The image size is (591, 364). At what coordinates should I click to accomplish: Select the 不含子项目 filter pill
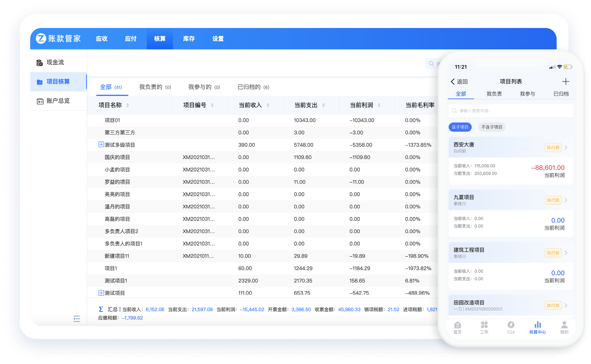point(491,127)
